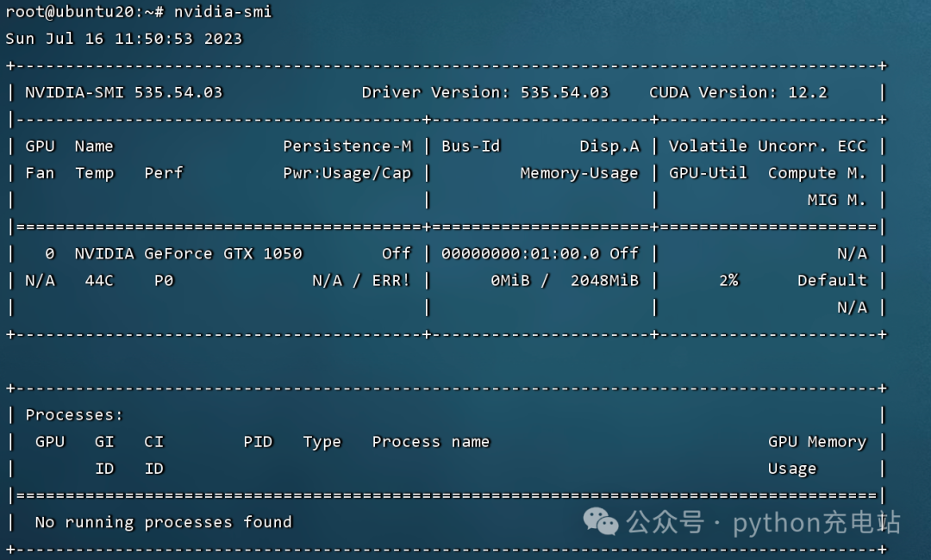
Task: Click the "Name" column header
Action: (94, 146)
